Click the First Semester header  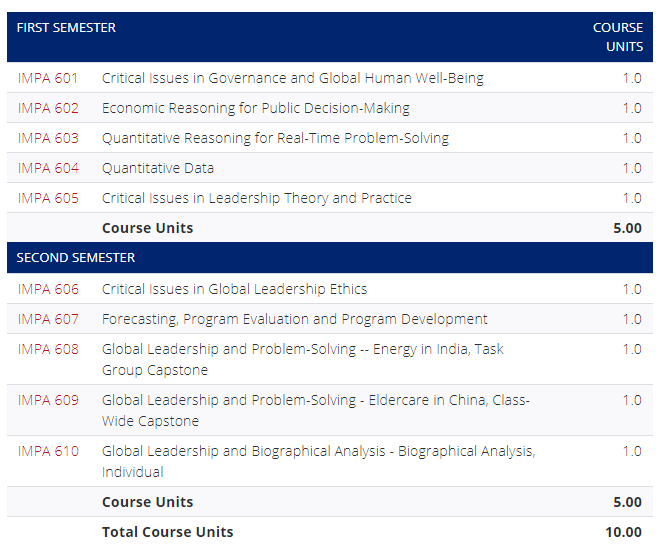(66, 28)
